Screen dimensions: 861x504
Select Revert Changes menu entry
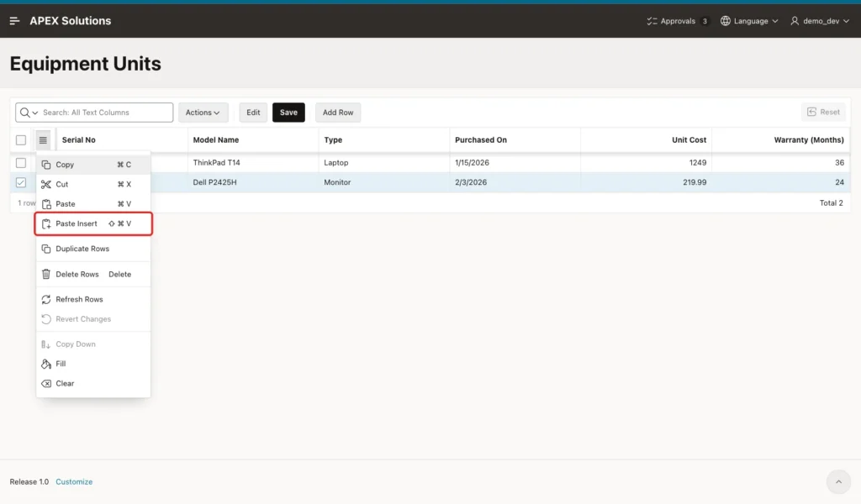click(x=93, y=319)
